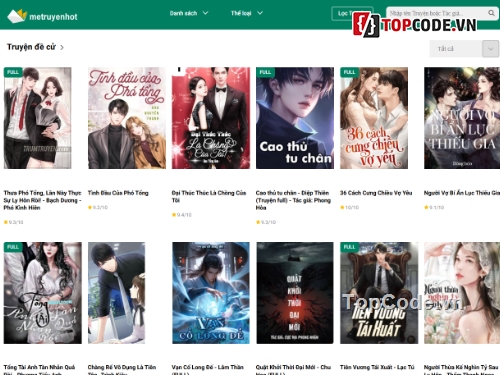Expand the Thể loại chevron arrow

(x=260, y=13)
